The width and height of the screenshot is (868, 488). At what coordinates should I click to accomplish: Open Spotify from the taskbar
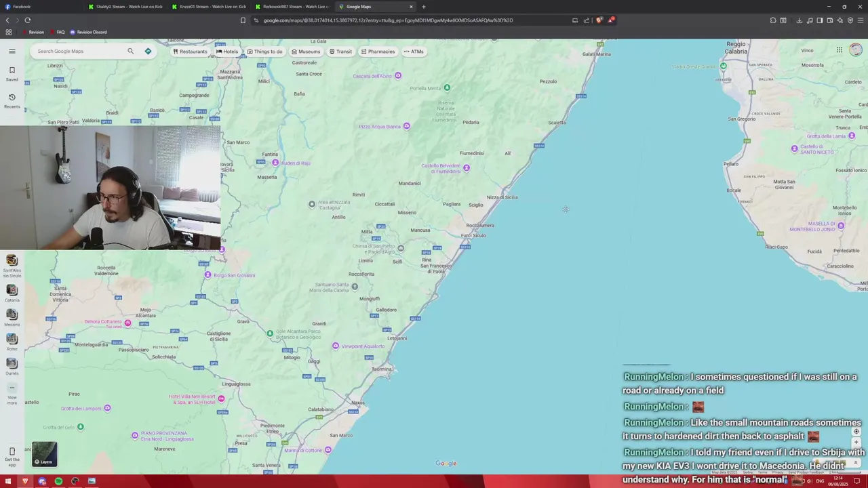[58, 481]
